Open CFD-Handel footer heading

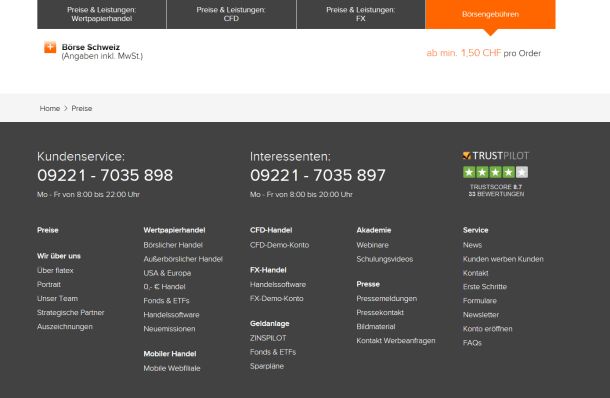(x=271, y=230)
